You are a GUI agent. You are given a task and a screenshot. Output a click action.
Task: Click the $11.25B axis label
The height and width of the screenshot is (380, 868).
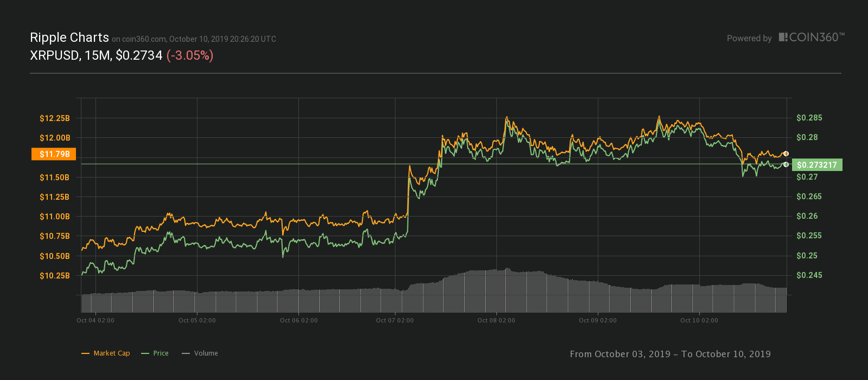pos(55,197)
